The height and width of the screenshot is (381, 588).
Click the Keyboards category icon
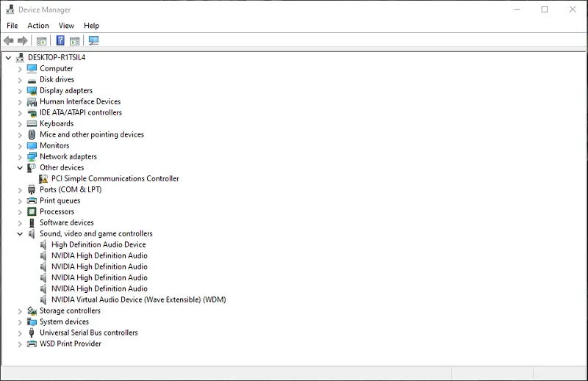[x=32, y=123]
